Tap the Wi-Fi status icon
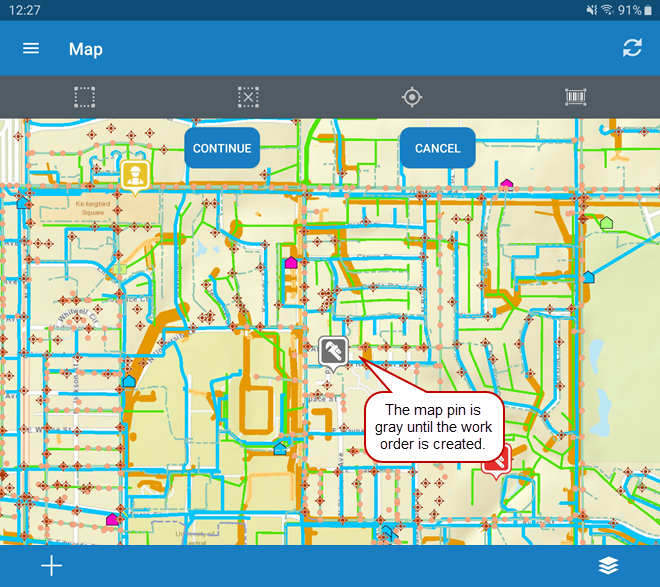Image resolution: width=660 pixels, height=587 pixels. coord(607,10)
